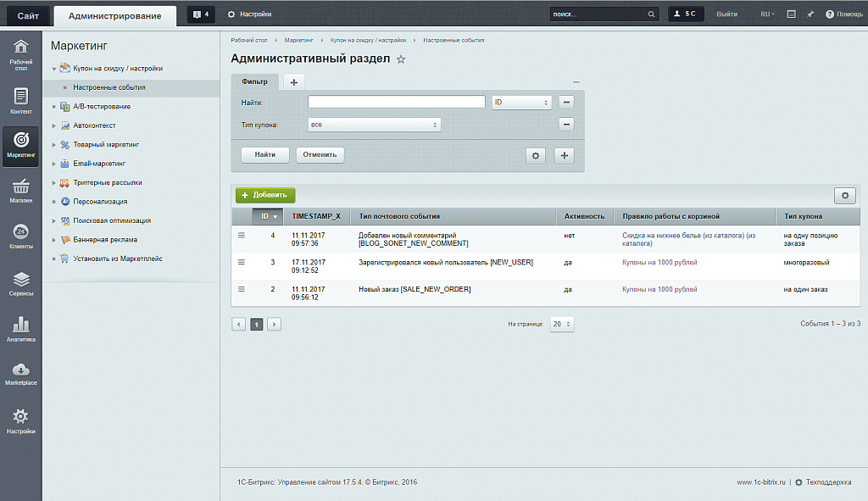Remove the Тип купона filter row
Image resolution: width=868 pixels, height=501 pixels.
point(566,125)
